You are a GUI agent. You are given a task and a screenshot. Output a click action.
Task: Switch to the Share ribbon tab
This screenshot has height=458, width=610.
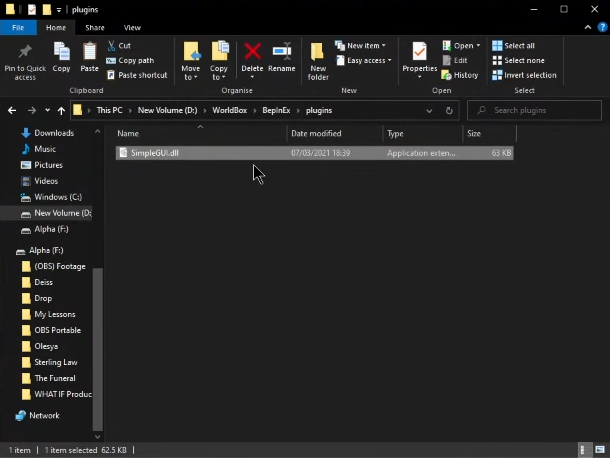(95, 28)
